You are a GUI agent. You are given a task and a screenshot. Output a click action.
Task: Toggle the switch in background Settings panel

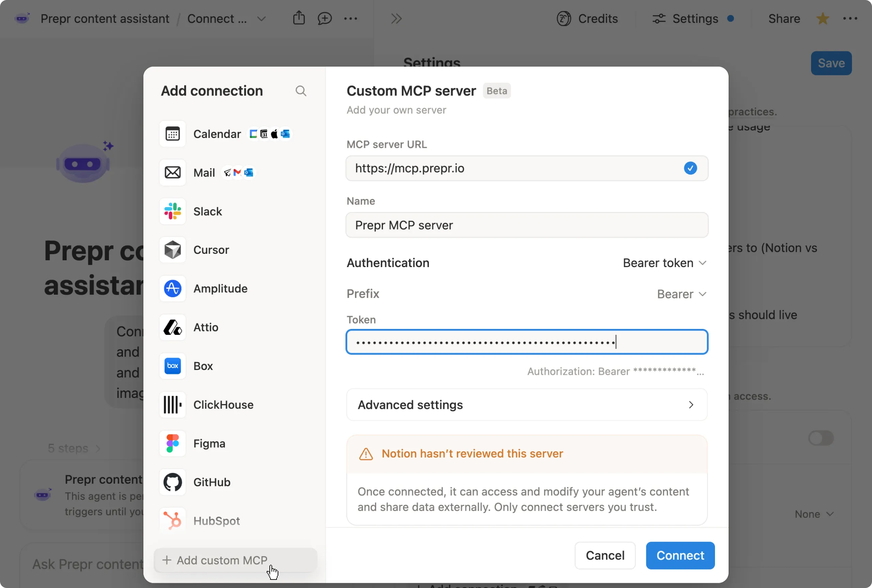[821, 438]
